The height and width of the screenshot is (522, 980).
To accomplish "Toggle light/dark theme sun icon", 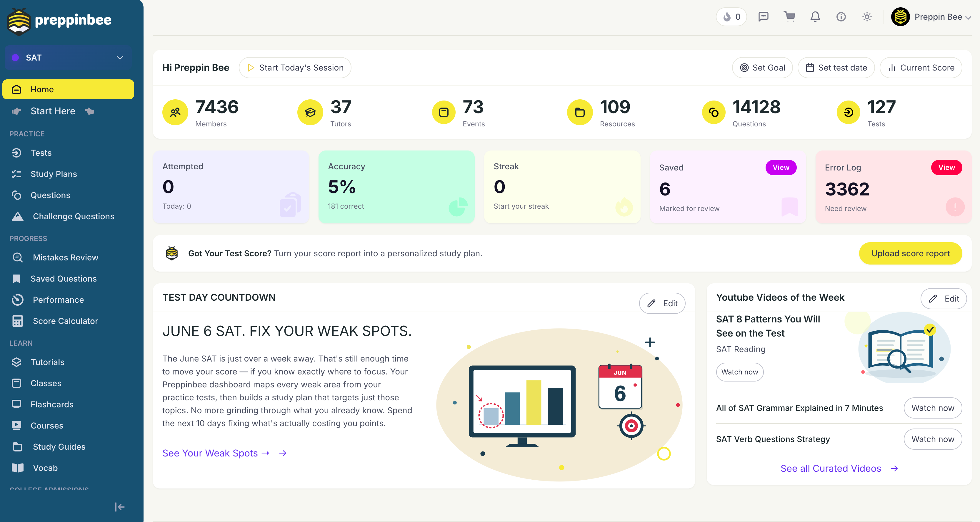I will (867, 17).
